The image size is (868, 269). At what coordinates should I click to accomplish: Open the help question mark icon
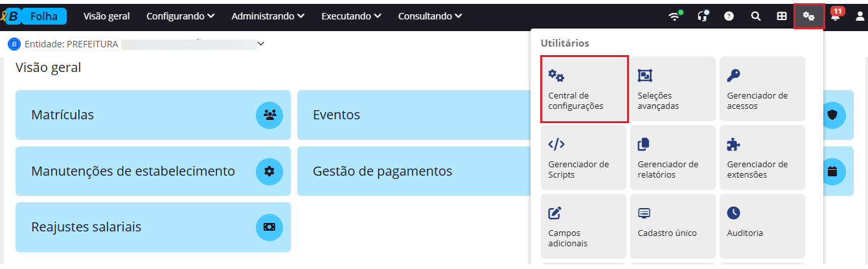729,16
